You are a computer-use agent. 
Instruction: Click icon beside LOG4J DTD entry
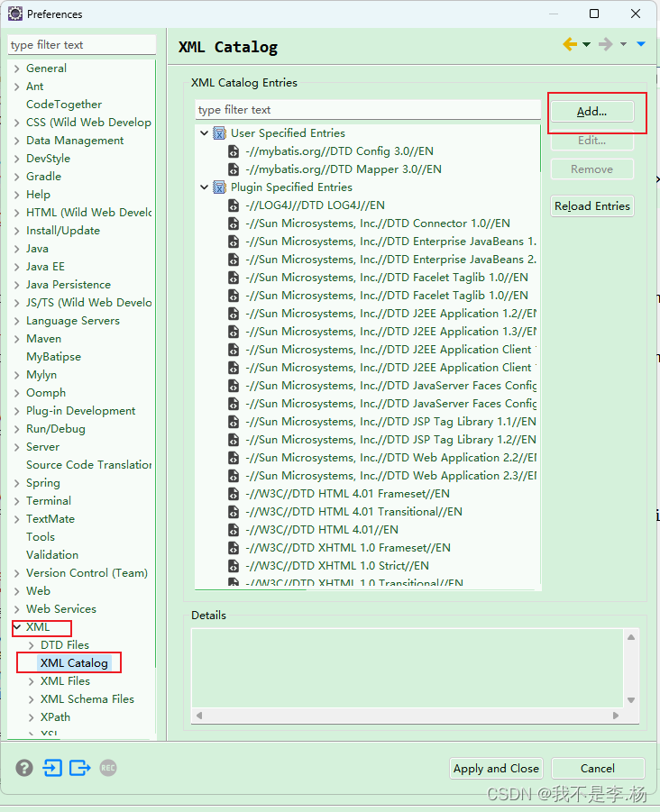click(234, 205)
